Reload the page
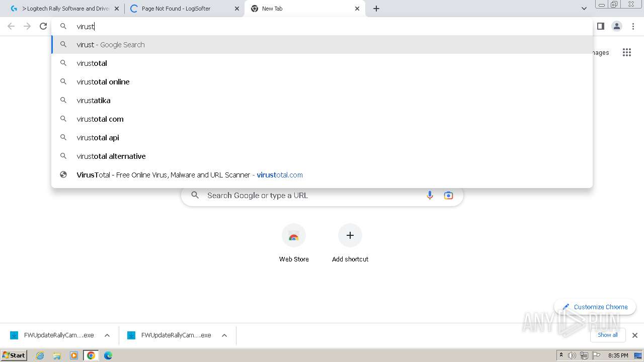Screen dimensions: 644x362 (43, 26)
